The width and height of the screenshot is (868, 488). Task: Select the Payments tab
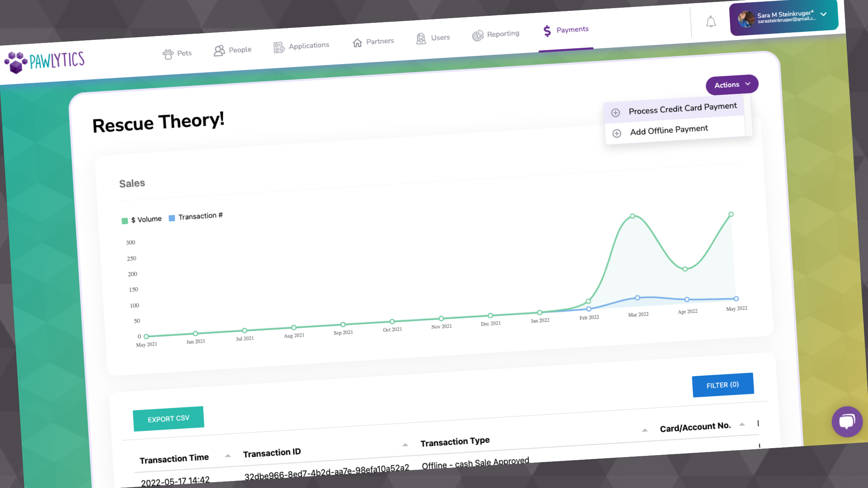[566, 30]
